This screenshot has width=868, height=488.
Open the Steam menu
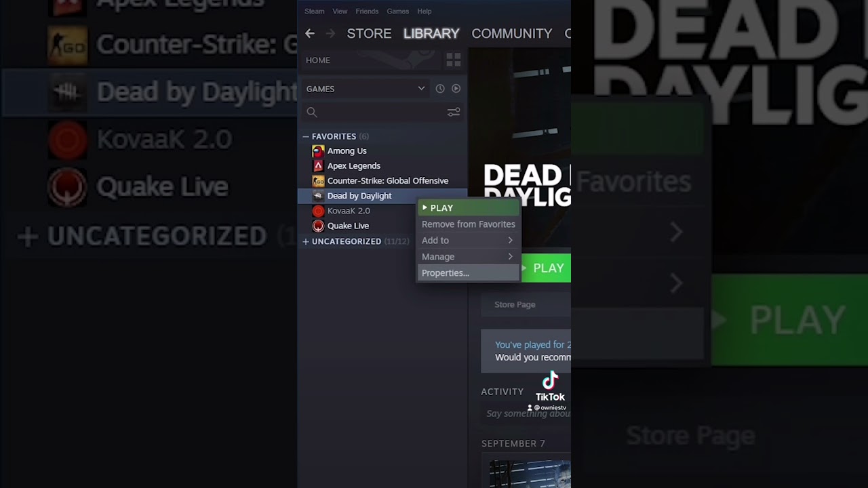(x=314, y=12)
